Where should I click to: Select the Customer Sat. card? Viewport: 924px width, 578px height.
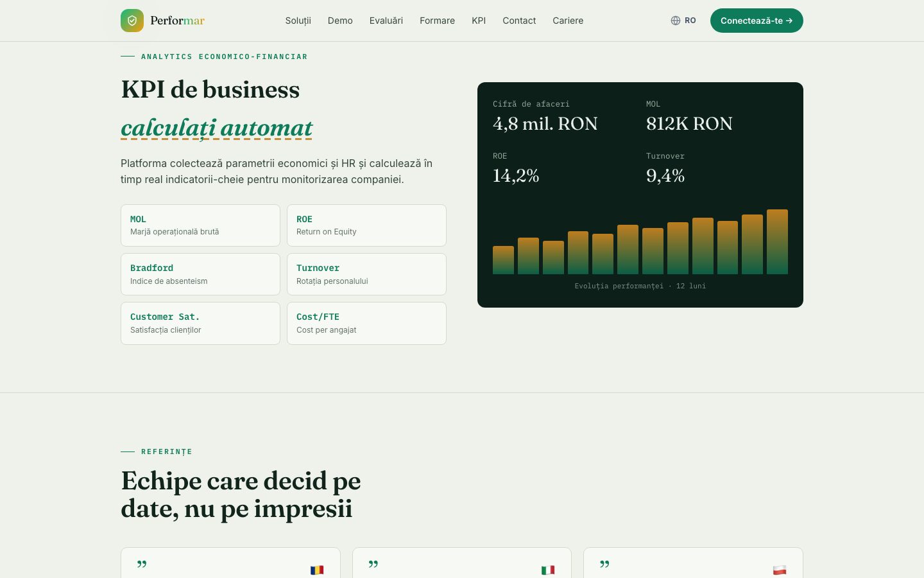click(200, 323)
